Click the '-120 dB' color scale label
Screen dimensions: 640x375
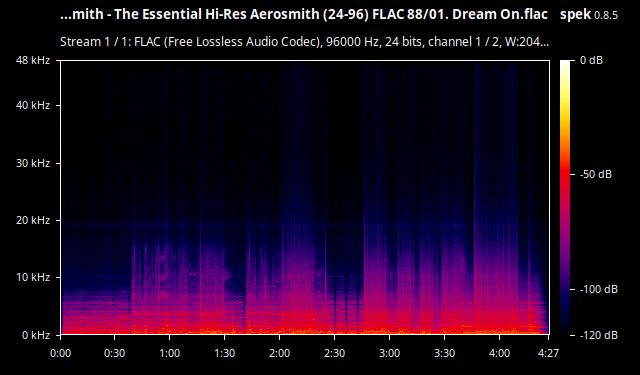(599, 335)
